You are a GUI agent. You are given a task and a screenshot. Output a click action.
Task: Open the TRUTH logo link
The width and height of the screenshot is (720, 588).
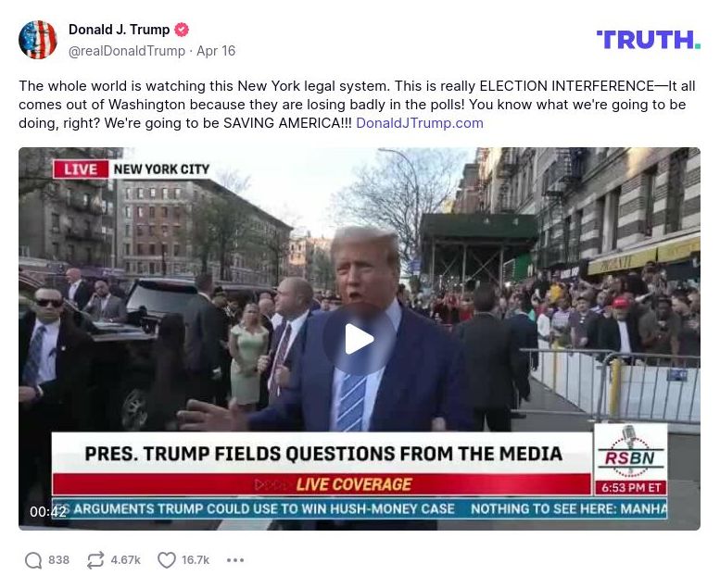[x=649, y=40]
